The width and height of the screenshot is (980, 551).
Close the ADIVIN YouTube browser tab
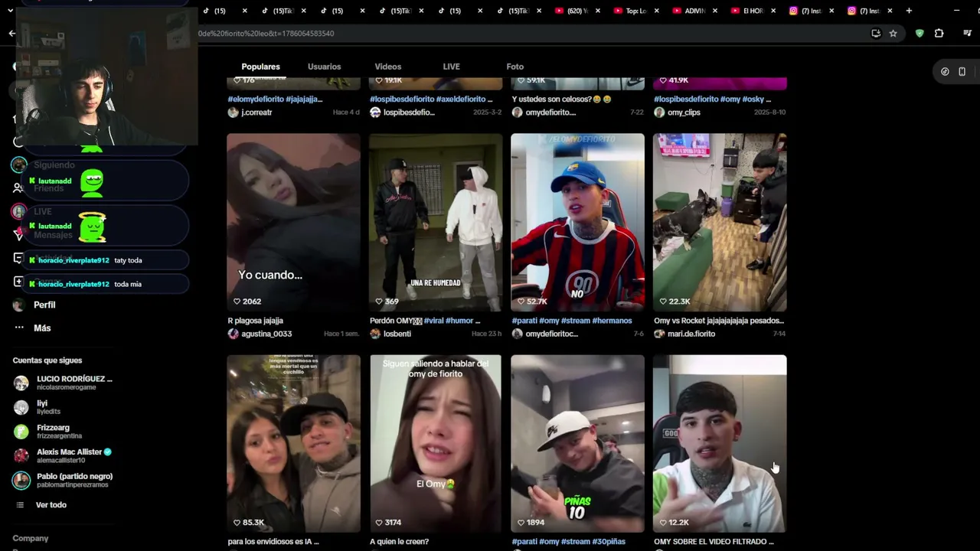(714, 11)
